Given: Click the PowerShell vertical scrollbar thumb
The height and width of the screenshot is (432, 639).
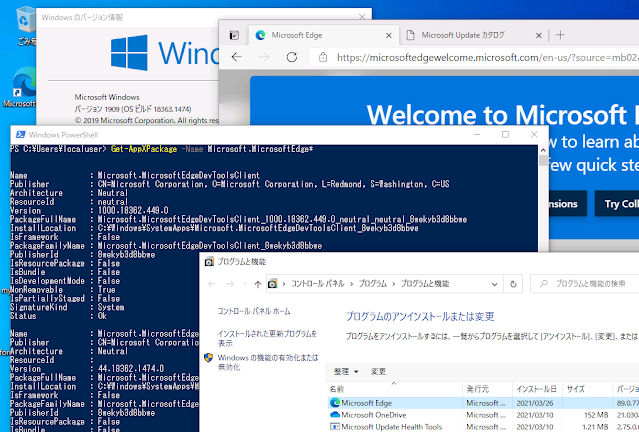Looking at the screenshot, I should point(543,160).
